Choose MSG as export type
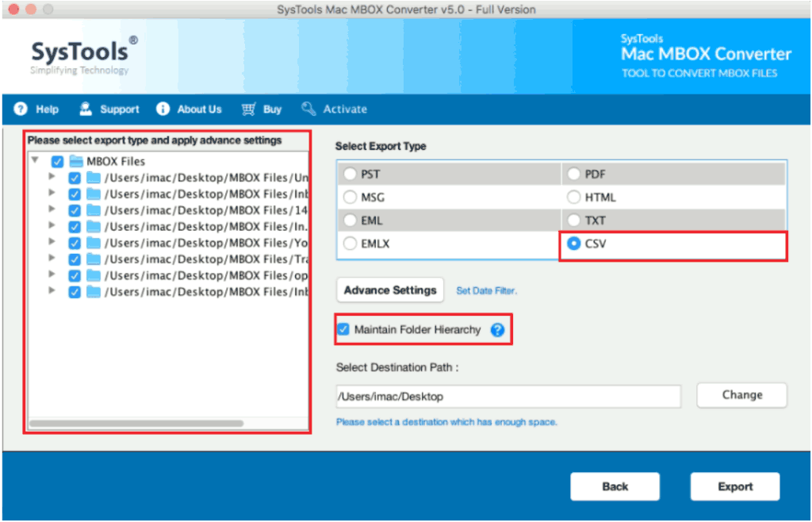The image size is (812, 522). (x=350, y=198)
